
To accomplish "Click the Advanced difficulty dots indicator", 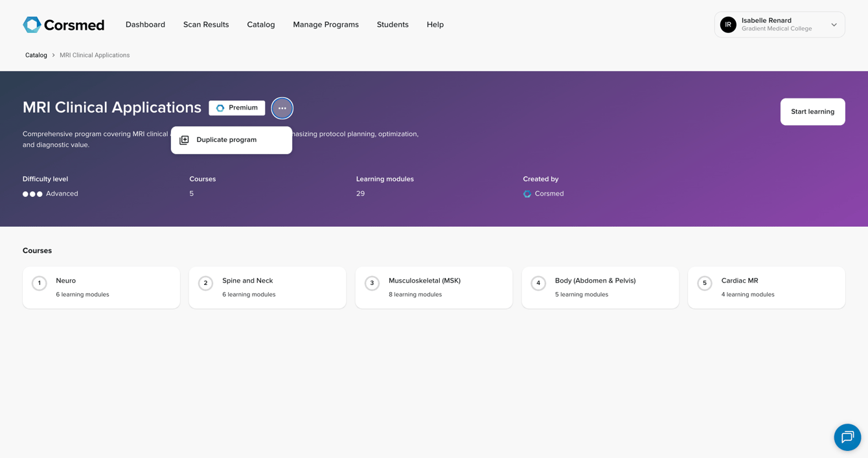I will (x=32, y=194).
